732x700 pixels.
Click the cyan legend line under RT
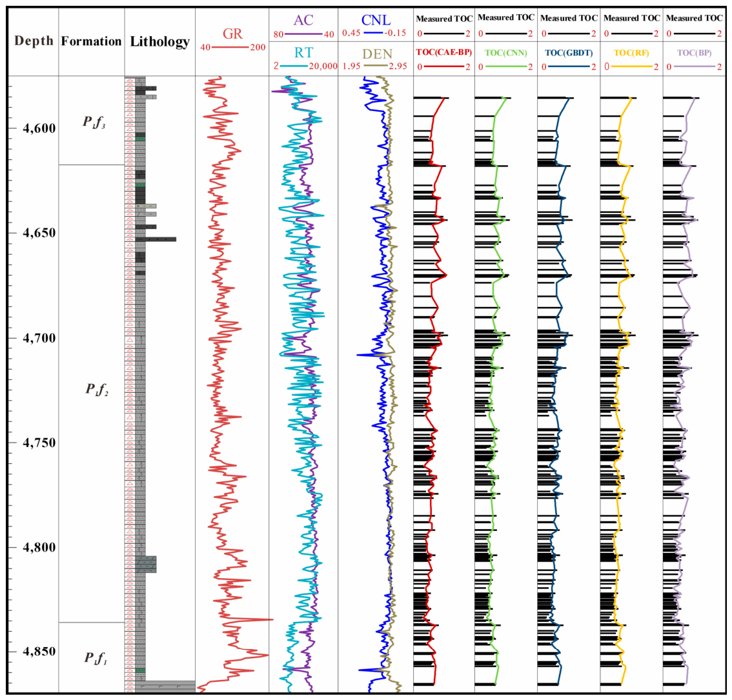coord(294,66)
